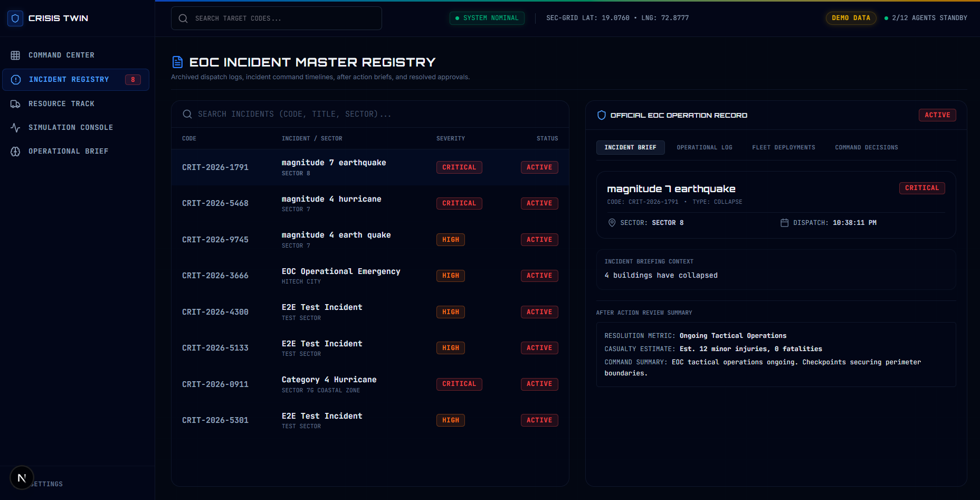Click the Crisis Twin shield logo icon

tap(15, 18)
